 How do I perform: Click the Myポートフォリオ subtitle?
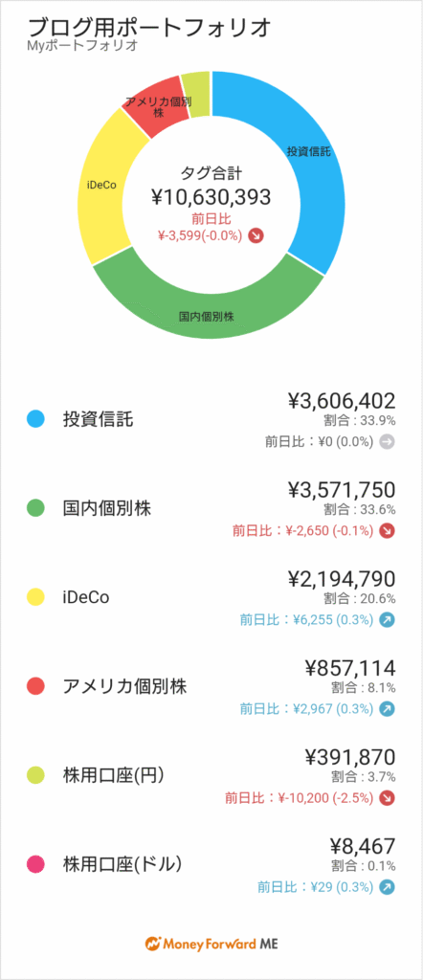point(82,45)
